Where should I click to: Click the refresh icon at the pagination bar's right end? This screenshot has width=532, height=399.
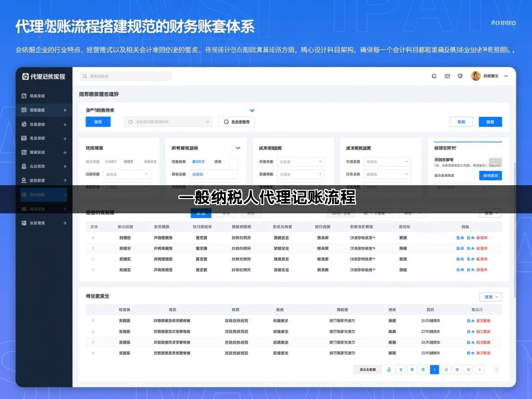coord(496,369)
